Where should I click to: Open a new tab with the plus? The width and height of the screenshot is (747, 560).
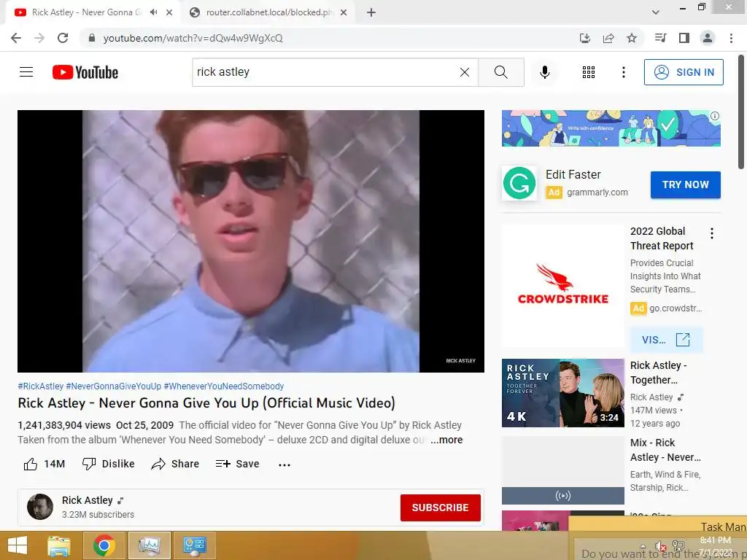(x=371, y=12)
